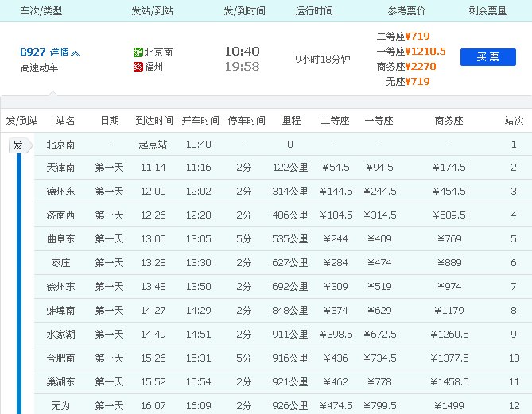Click the 商务座 stop-table column header
This screenshot has height=414, width=532.
click(449, 120)
